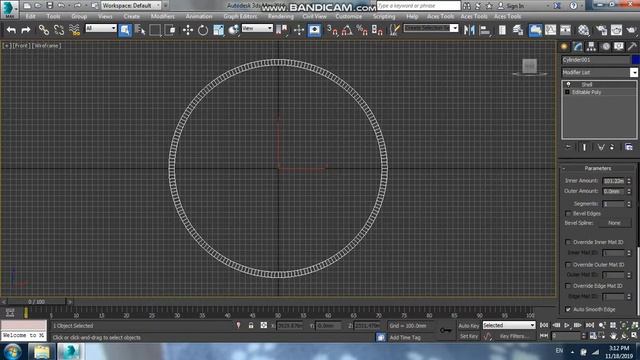Open reference coordinate system View dropdown
The height and width of the screenshot is (360, 640).
(x=257, y=28)
